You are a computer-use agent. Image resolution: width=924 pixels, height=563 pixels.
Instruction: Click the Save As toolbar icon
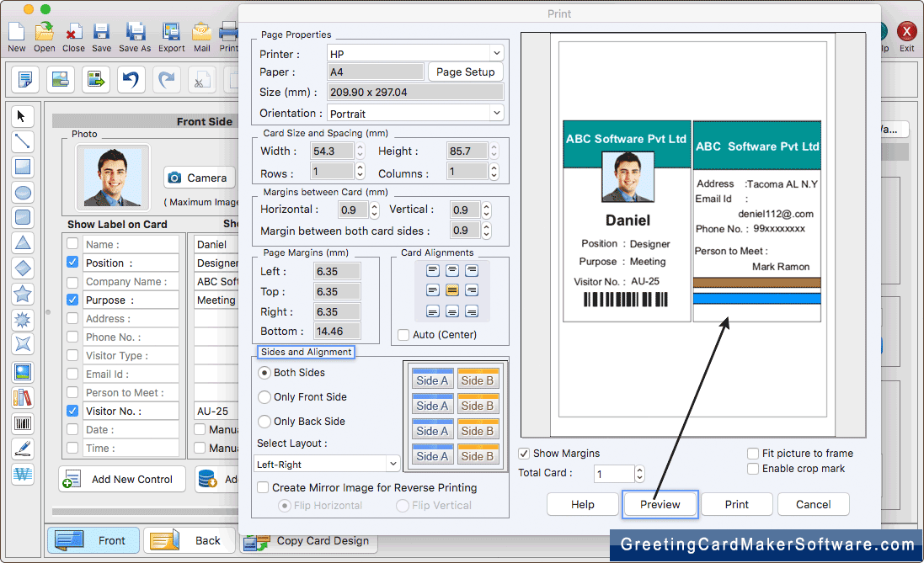point(135,36)
